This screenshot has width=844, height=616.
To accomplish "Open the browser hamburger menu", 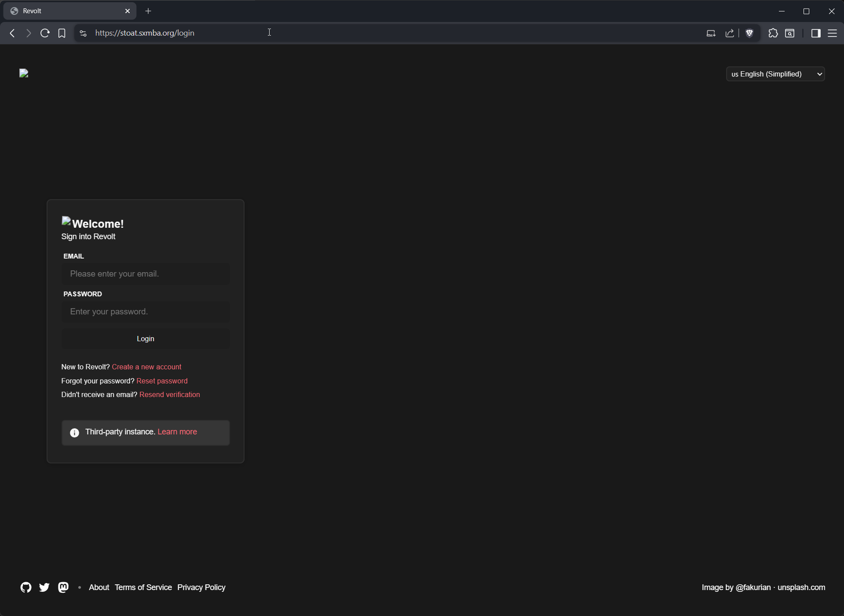I will coord(833,33).
